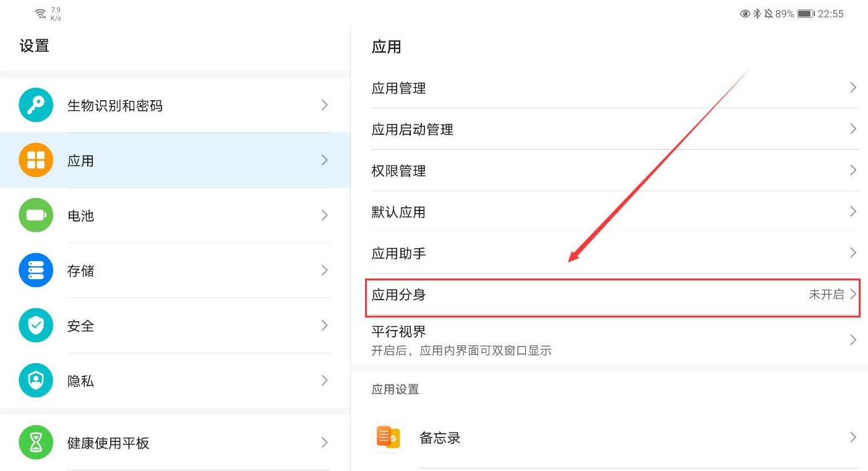The image size is (868, 471).
Task: Select 应用 in the settings sidebar
Action: point(174,160)
